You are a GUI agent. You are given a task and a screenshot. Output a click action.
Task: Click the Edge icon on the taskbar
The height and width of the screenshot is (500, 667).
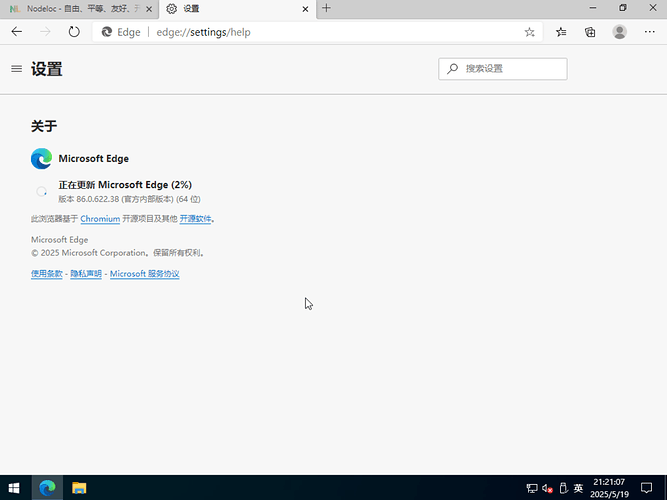[47, 488]
